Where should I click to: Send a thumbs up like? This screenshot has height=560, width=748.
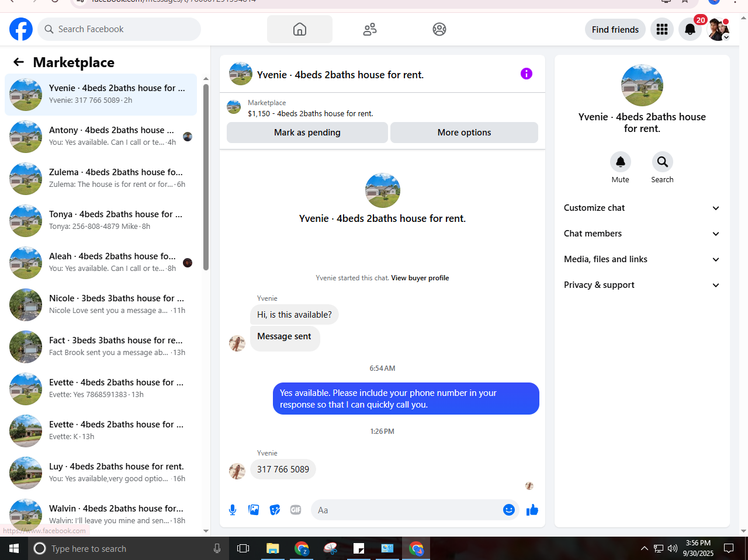tap(532, 510)
